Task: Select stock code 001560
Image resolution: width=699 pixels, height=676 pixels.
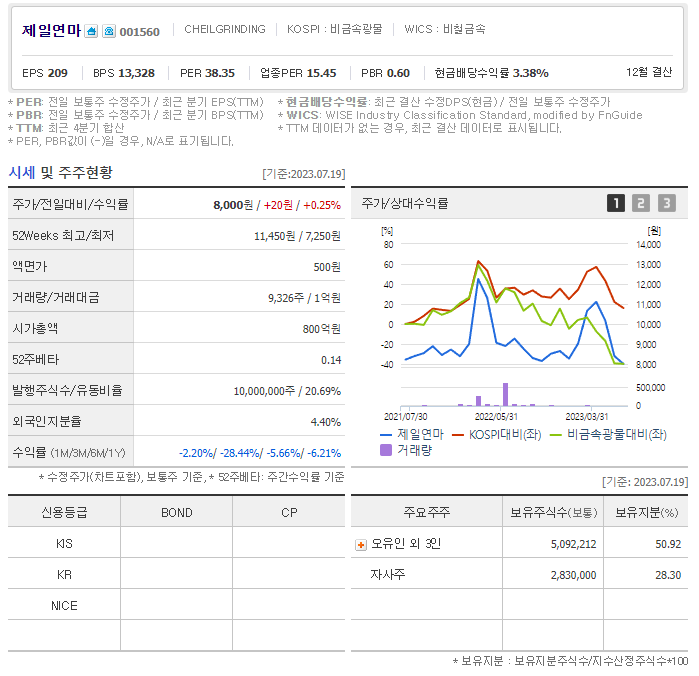Action: [140, 32]
